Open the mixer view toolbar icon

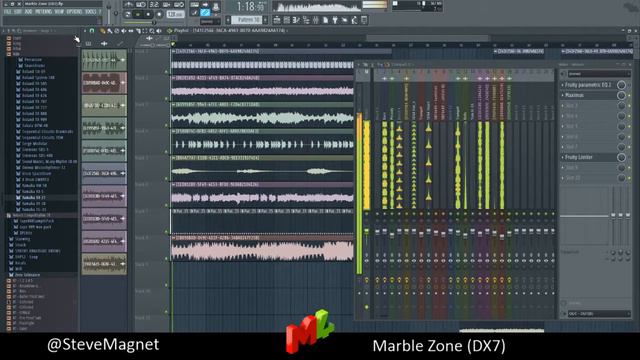pos(316,20)
